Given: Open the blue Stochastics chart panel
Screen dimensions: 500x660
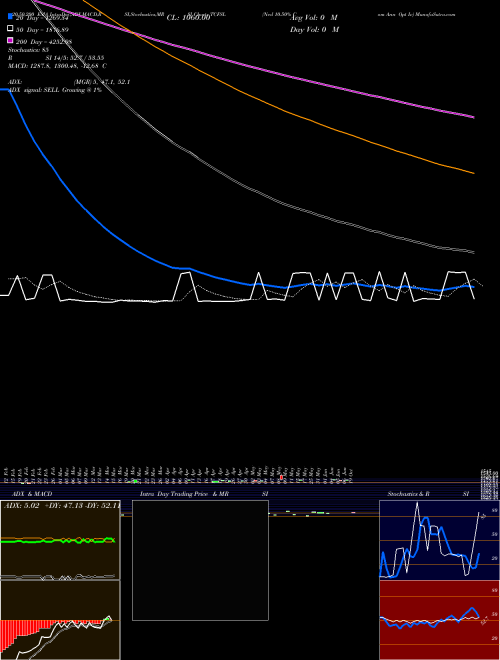Looking at the screenshot, I should click(439, 540).
